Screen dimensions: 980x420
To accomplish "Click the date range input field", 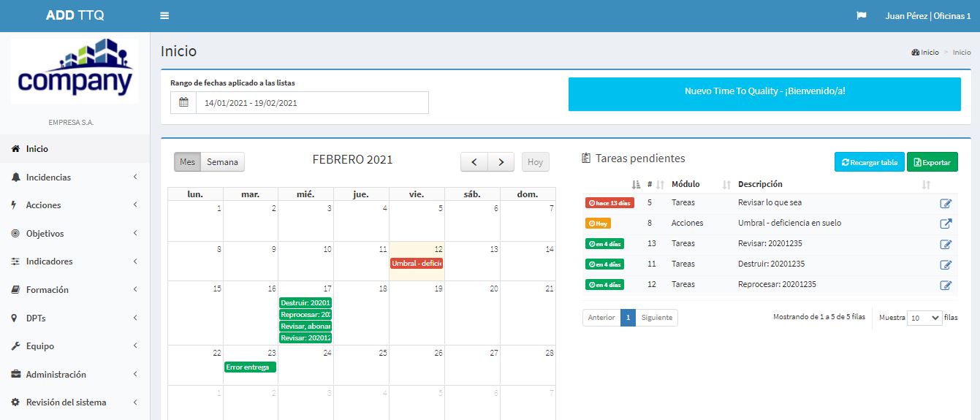I will (311, 103).
